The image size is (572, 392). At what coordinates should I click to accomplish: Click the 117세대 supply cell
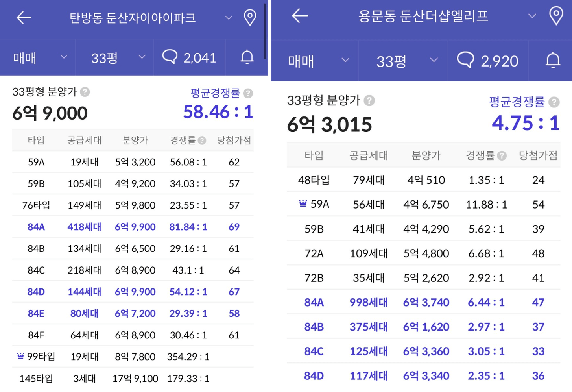tap(369, 375)
